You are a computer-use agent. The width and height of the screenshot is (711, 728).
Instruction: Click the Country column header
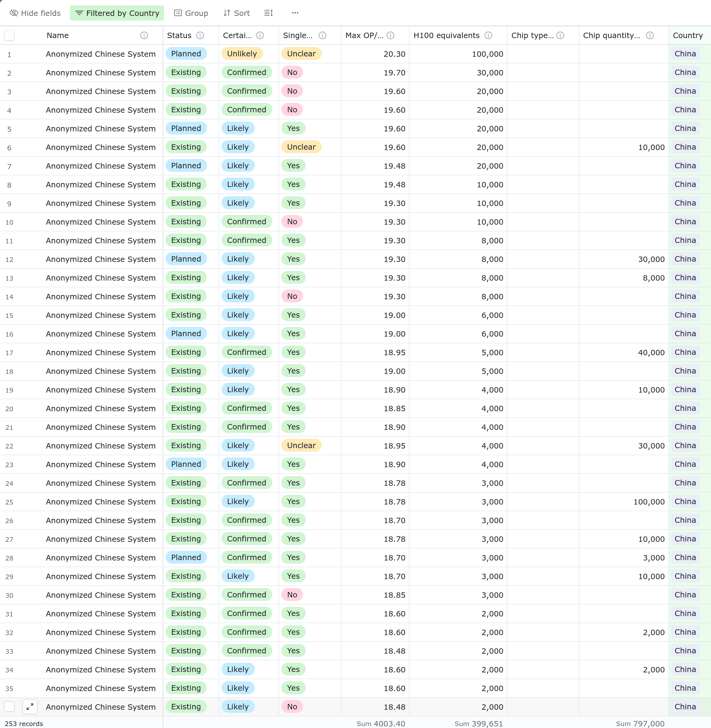(x=688, y=35)
